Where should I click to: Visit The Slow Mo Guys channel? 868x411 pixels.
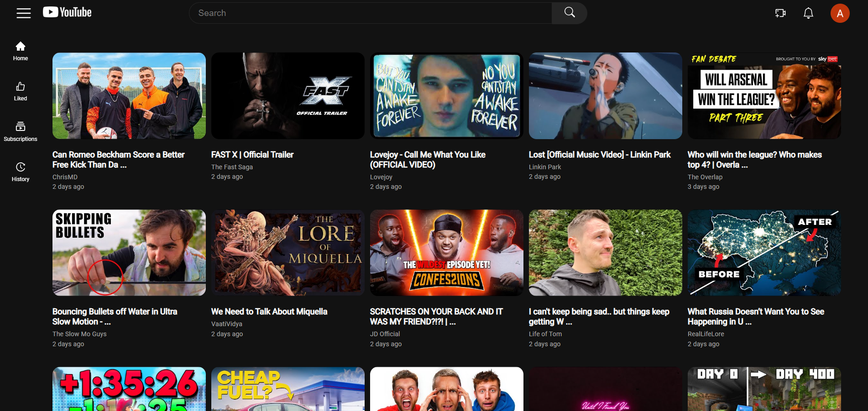[x=79, y=334]
